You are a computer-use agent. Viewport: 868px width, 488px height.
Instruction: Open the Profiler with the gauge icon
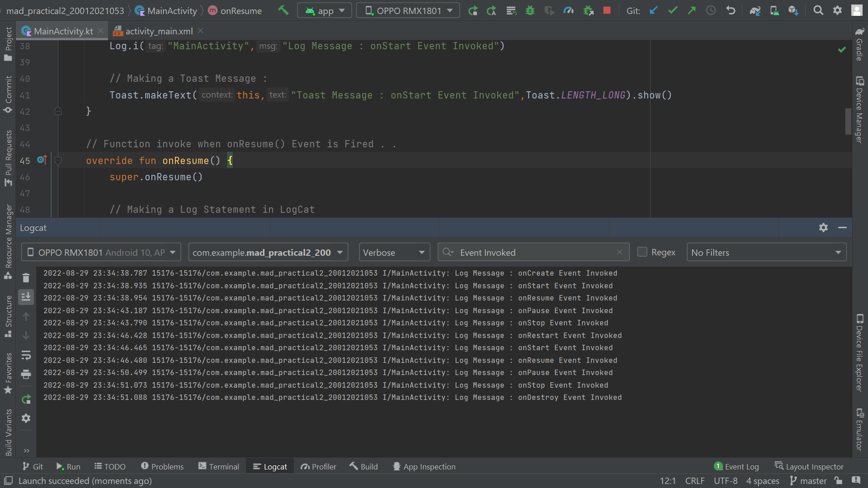pos(568,10)
